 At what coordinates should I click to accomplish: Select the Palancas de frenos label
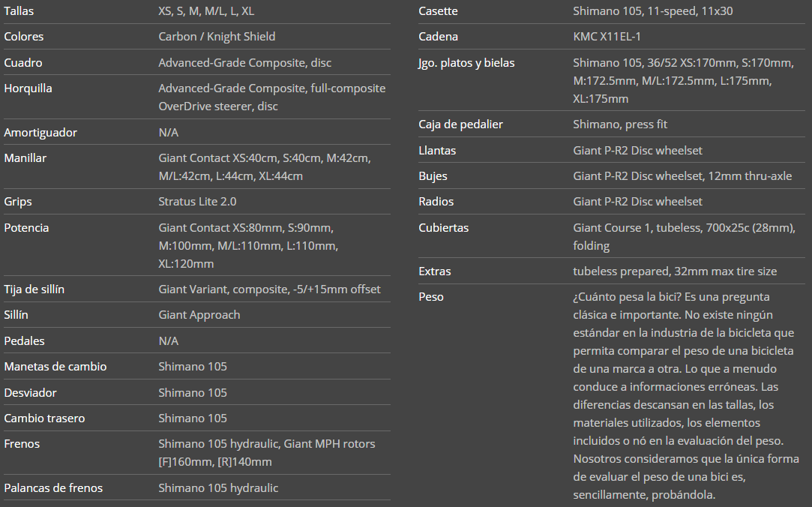click(x=53, y=488)
